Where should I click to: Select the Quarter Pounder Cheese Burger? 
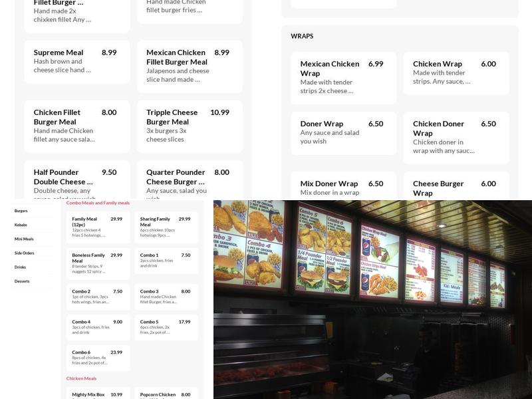[188, 183]
